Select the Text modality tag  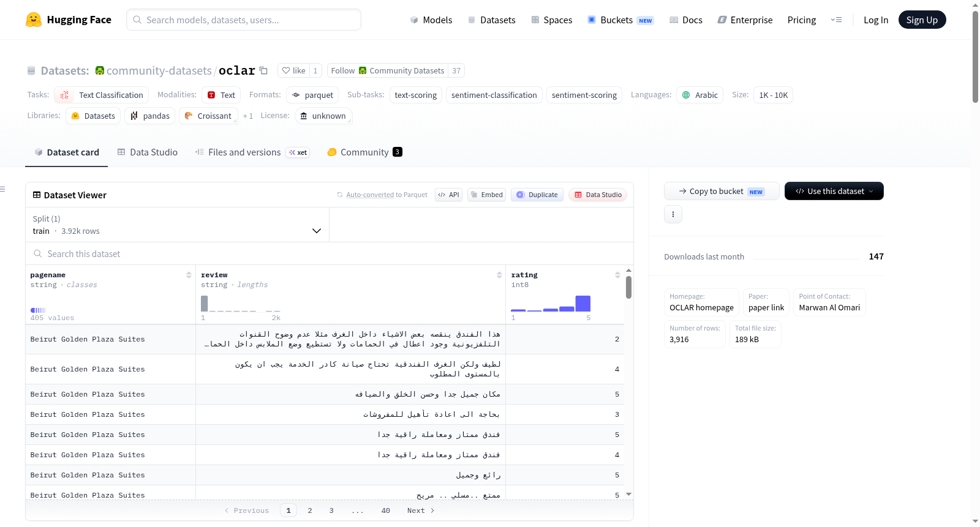coord(221,95)
